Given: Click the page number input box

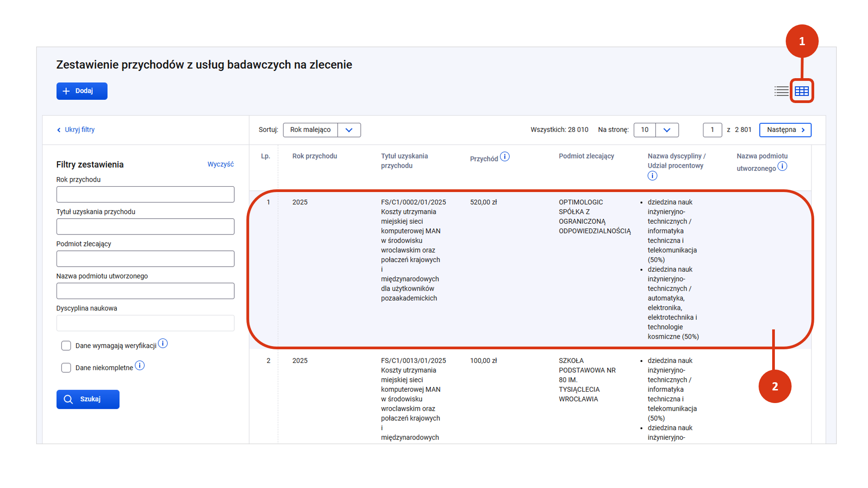Looking at the screenshot, I should click(712, 130).
